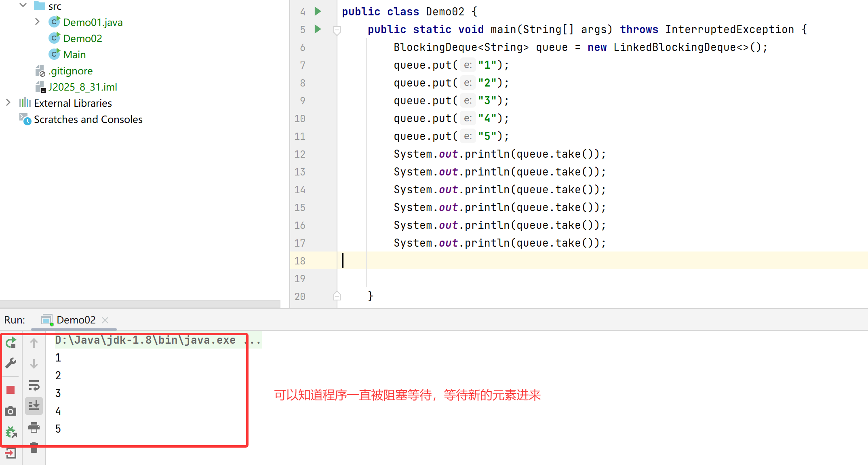
Task: Toggle soft-wrap in the console
Action: [34, 385]
